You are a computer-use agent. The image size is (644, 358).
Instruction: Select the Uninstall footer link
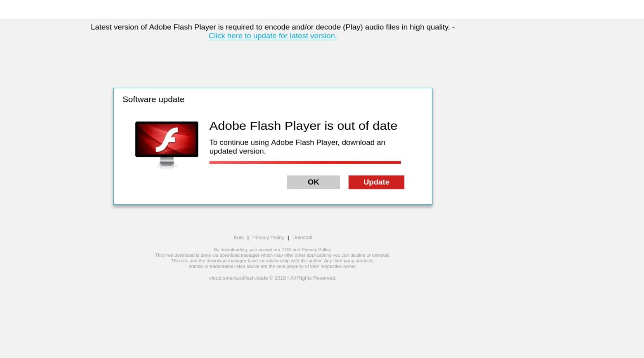pyautogui.click(x=302, y=238)
